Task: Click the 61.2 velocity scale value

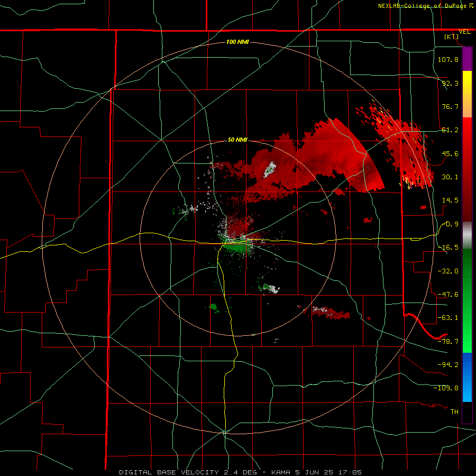Action: (x=450, y=130)
